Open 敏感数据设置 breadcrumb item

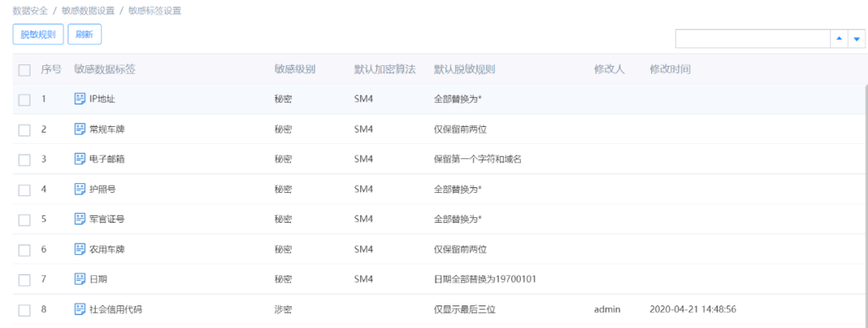88,11
